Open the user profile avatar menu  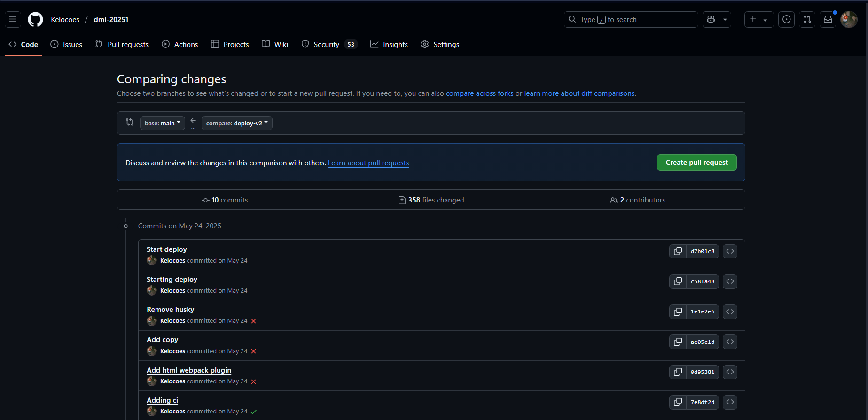tap(849, 20)
